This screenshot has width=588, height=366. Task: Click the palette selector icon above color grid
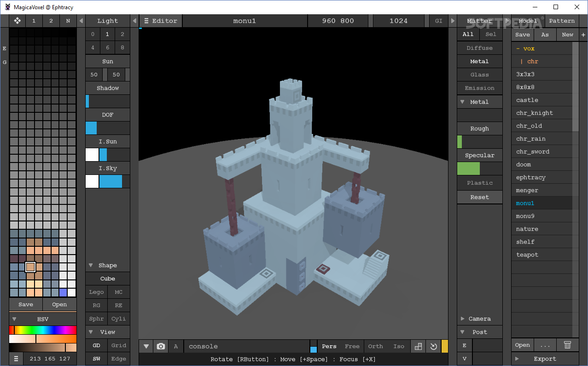coord(17,21)
